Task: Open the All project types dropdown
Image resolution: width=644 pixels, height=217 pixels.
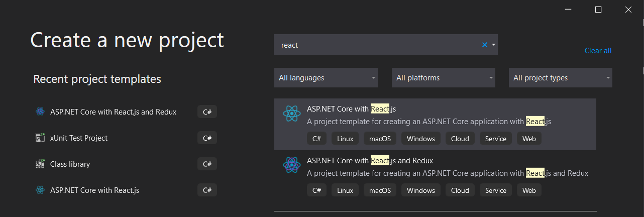Action: (x=560, y=78)
